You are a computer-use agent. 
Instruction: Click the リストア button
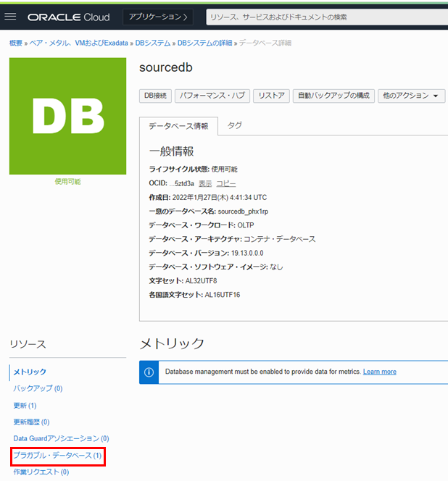(271, 96)
